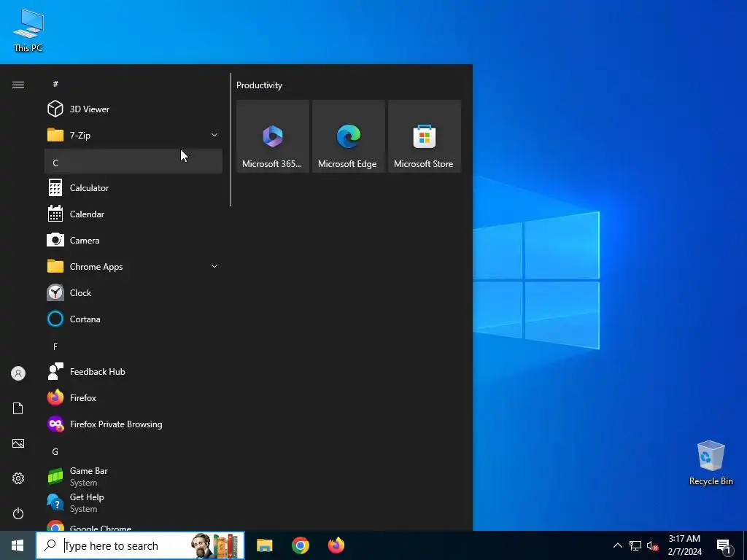Open the Clock app
This screenshot has width=747, height=560.
133,292
